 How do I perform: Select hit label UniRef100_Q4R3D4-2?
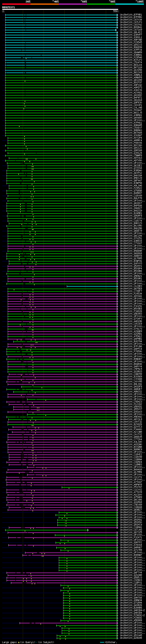click(132, 610)
